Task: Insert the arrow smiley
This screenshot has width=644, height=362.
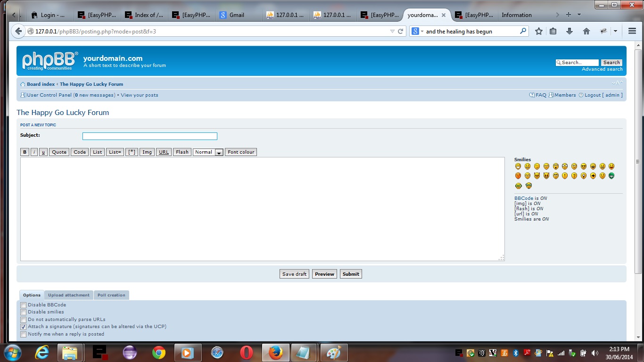Action: click(x=593, y=176)
